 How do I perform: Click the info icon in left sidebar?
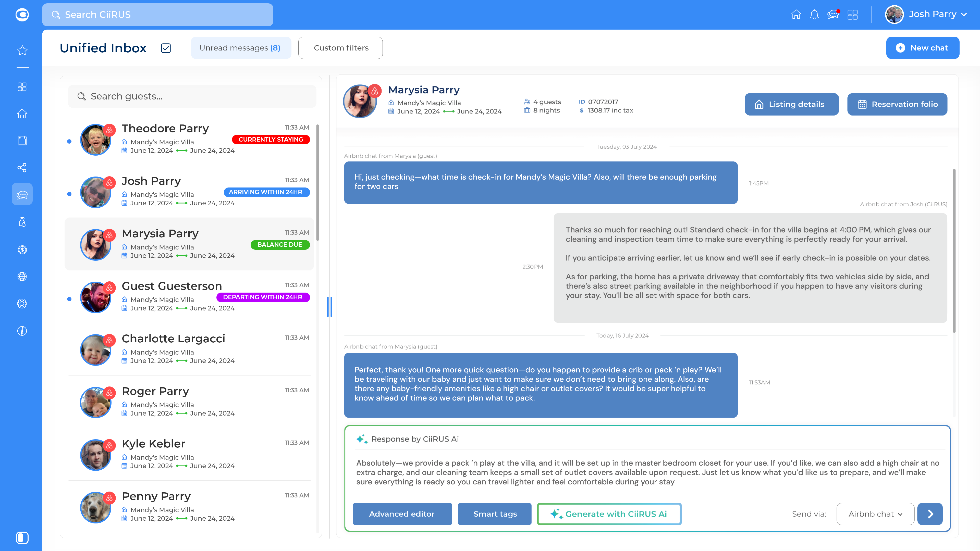tap(22, 331)
